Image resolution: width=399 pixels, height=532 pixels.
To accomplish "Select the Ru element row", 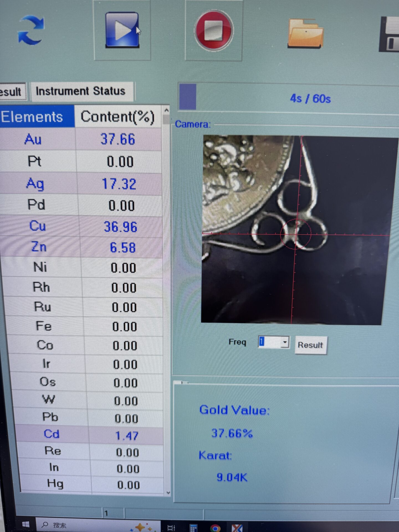I will 84,307.
